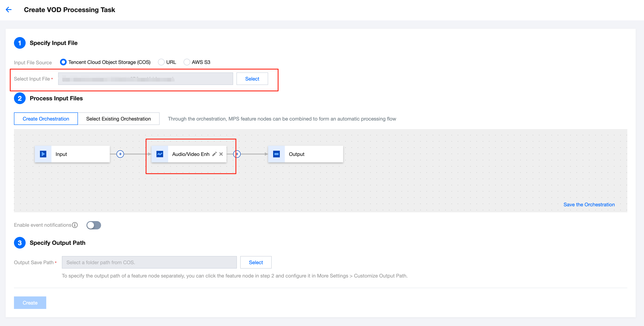Viewport: 644px width, 326px height.
Task: Switch to Create Orchestration tab
Action: (x=46, y=119)
